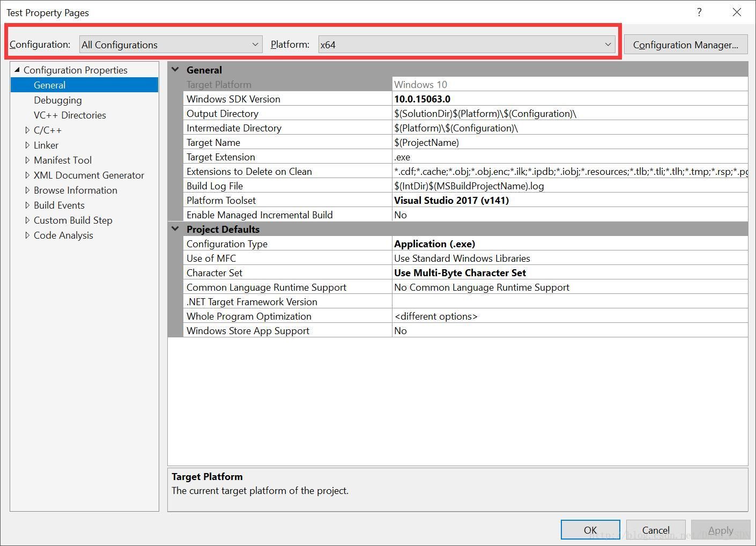Click the Windows Store App Support value No
756x546 pixels.
pos(570,330)
